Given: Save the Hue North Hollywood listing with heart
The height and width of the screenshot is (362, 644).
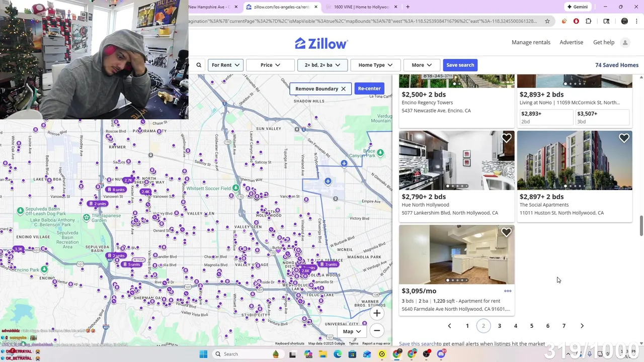Looking at the screenshot, I should [506, 138].
